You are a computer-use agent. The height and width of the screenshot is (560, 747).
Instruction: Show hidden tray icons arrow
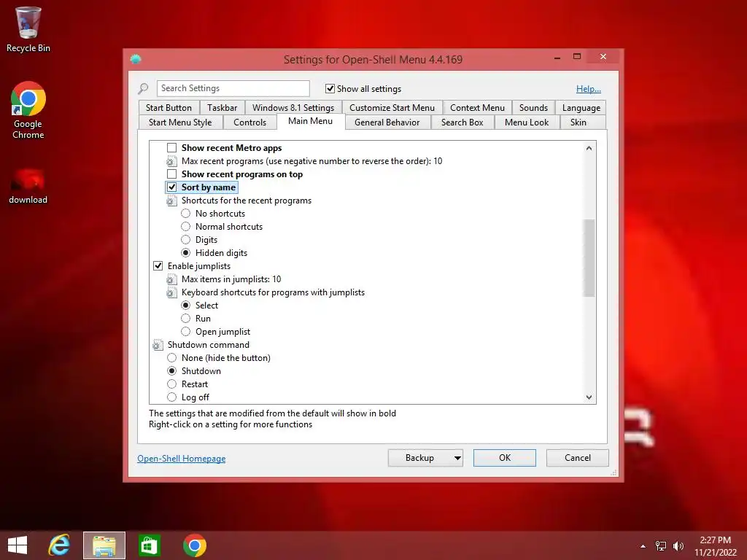point(643,546)
